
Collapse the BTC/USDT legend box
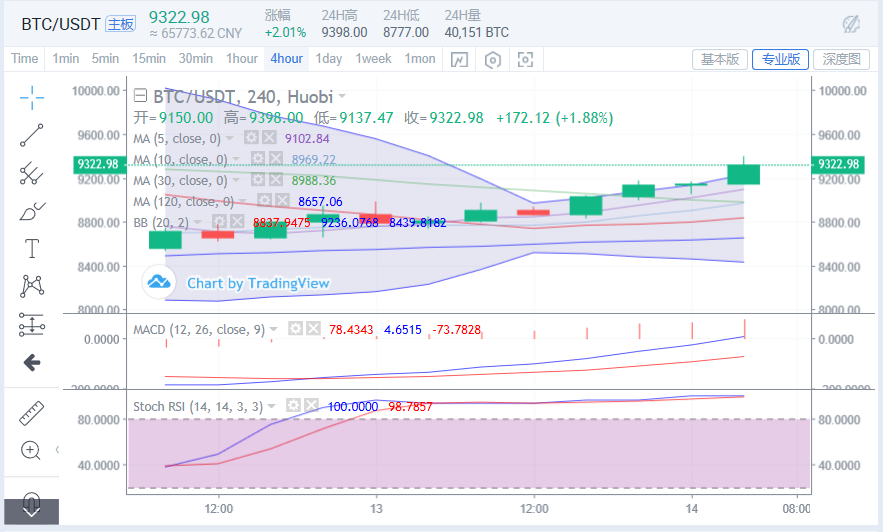click(x=140, y=96)
